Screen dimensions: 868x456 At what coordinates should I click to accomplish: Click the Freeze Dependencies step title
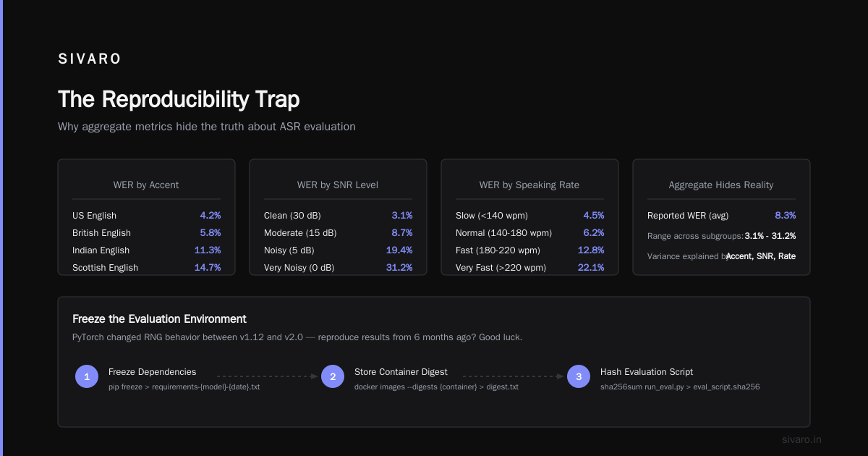[x=152, y=371]
